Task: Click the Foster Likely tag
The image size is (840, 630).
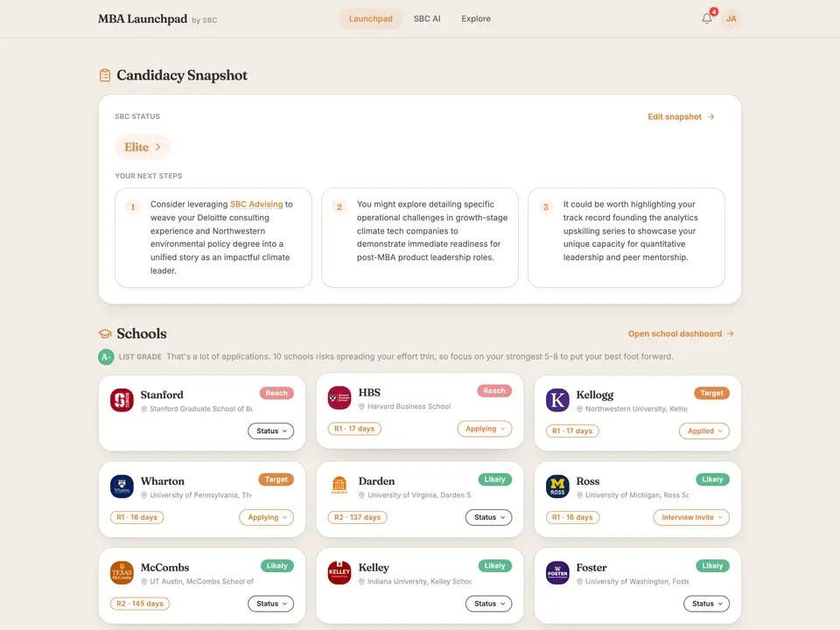Action: click(712, 566)
